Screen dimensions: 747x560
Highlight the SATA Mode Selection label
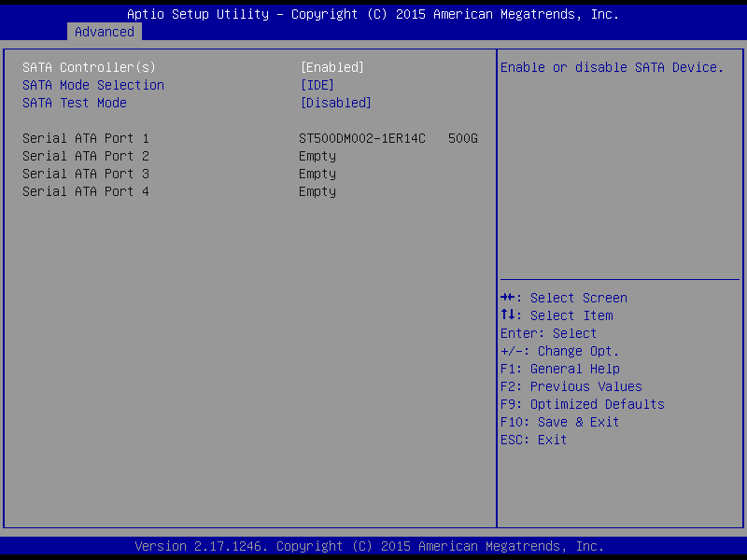click(x=93, y=85)
